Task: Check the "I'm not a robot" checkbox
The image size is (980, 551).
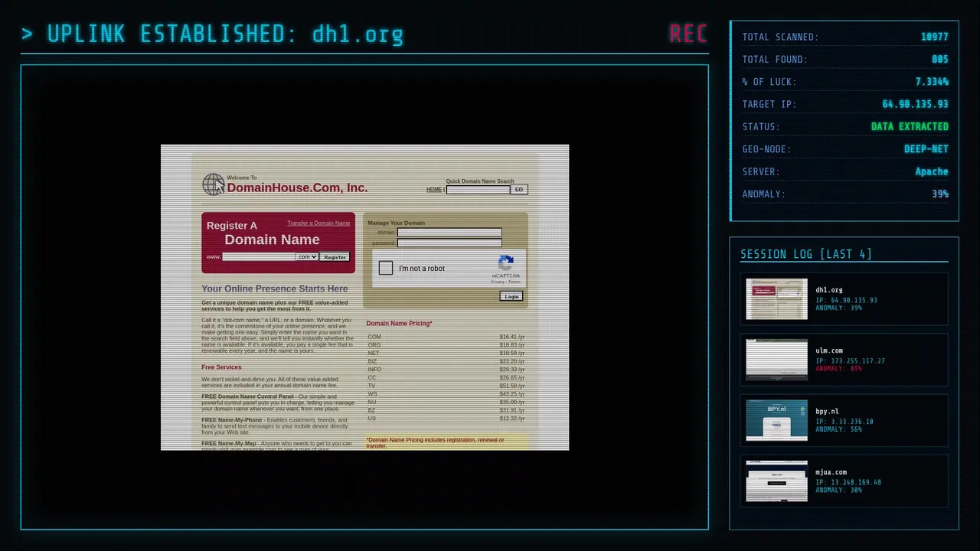Action: (386, 268)
